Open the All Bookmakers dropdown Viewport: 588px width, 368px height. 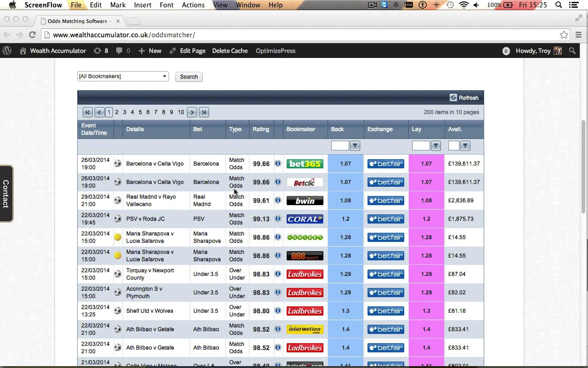pyautogui.click(x=123, y=76)
